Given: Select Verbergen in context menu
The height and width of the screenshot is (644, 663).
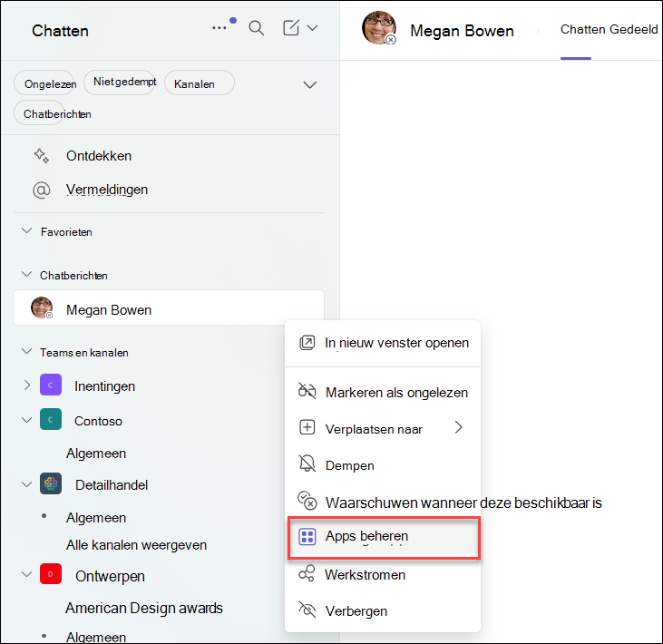Looking at the screenshot, I should pos(383,610).
